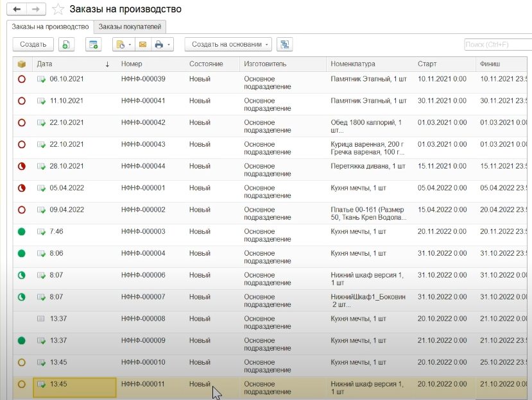The height and width of the screenshot is (400, 532).
Task: Sort by Номенклатура column header
Action: [353, 64]
